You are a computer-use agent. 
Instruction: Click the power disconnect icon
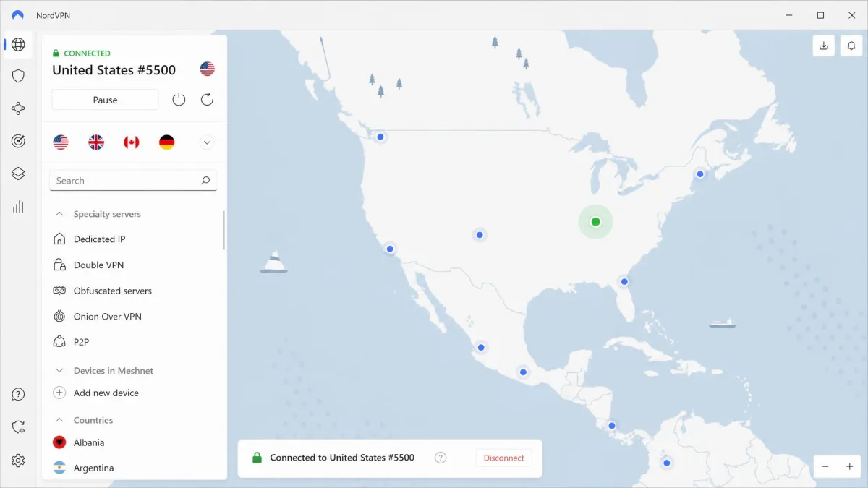click(179, 100)
